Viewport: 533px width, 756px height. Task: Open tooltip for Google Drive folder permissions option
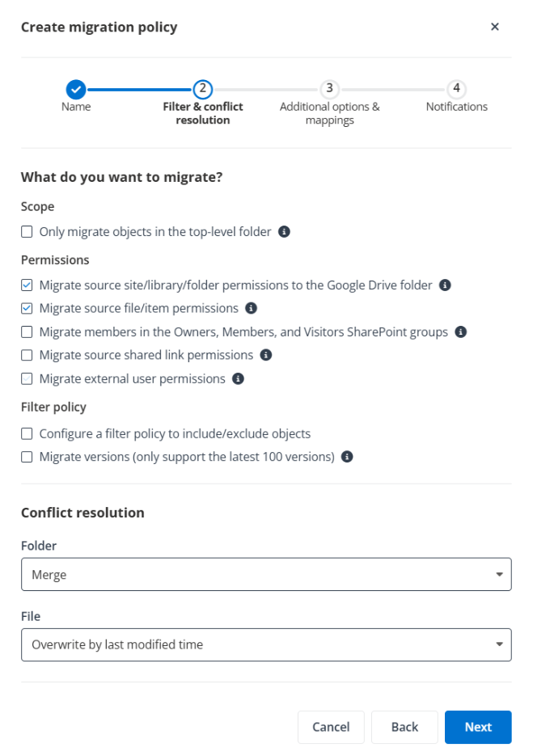pyautogui.click(x=443, y=285)
